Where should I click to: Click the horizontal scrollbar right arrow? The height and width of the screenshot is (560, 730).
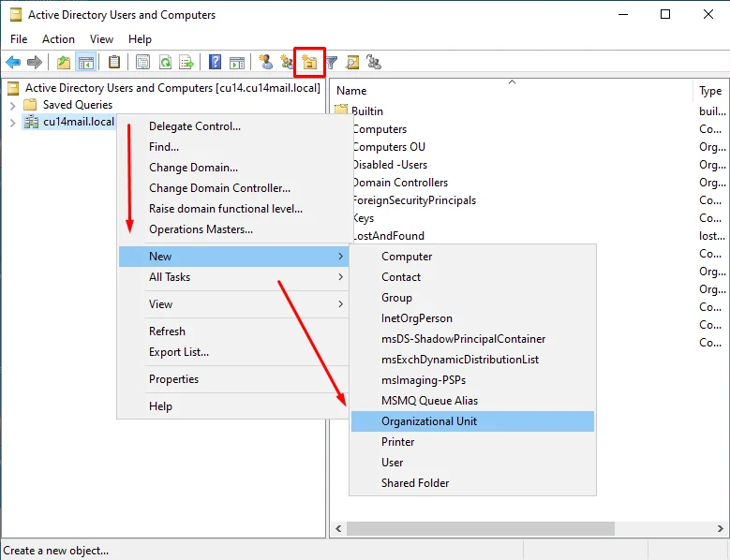point(721,528)
